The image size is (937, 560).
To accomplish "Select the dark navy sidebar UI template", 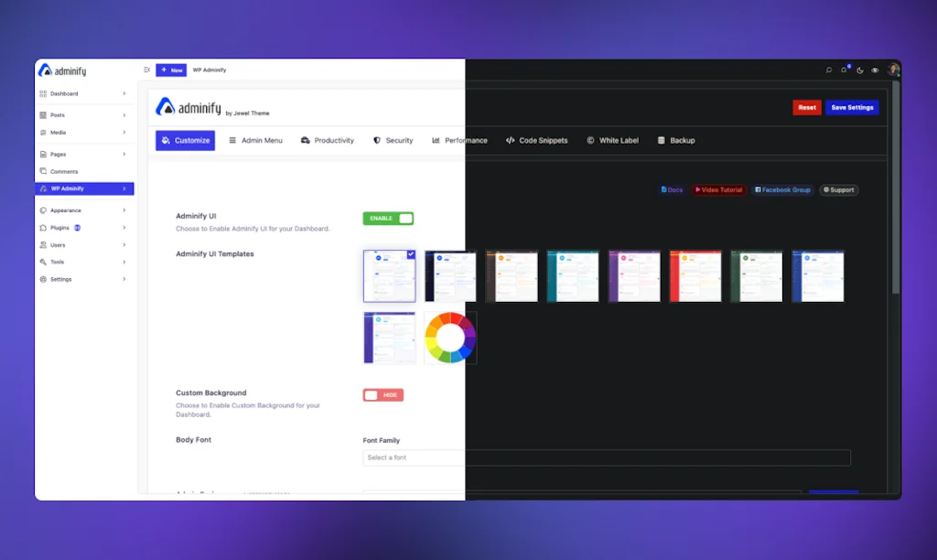I will click(x=450, y=276).
